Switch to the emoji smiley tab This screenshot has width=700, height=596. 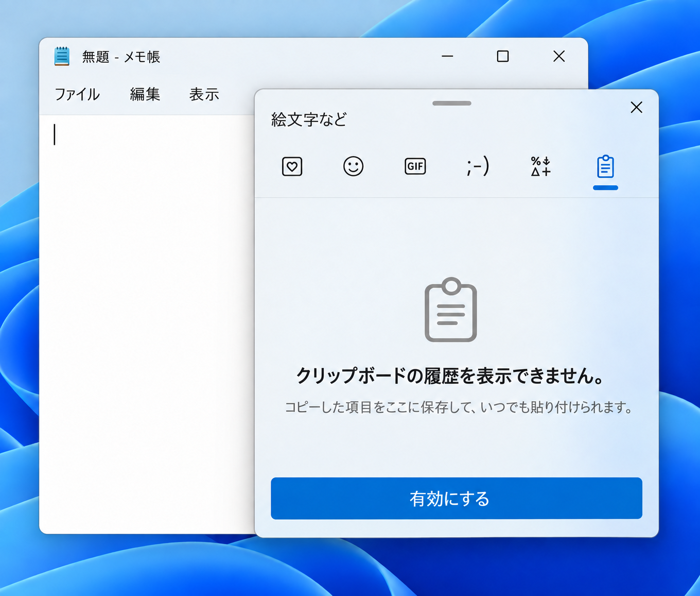[353, 166]
